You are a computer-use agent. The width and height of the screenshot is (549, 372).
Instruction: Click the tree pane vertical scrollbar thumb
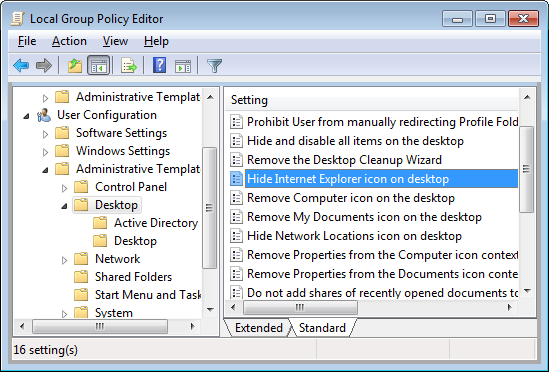pos(209,208)
